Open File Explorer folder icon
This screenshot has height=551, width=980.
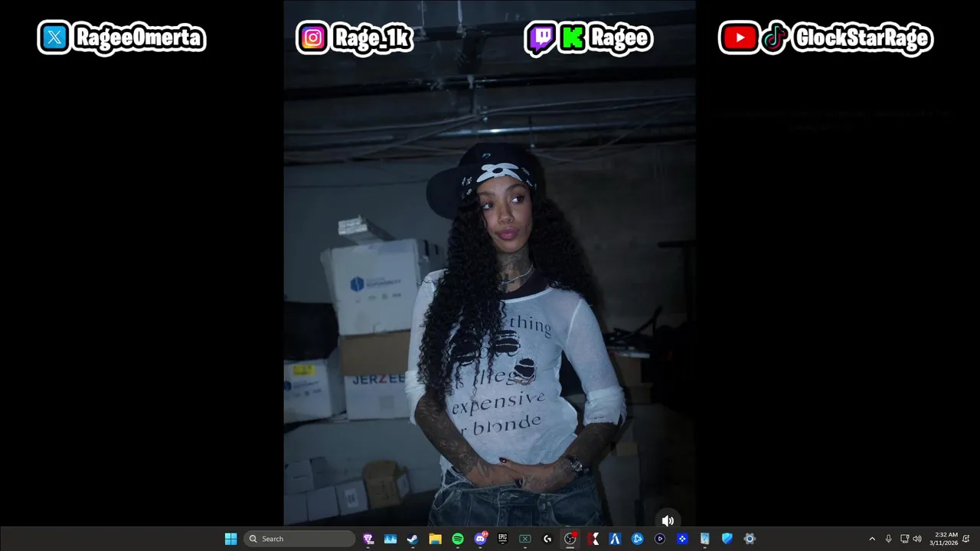click(435, 539)
